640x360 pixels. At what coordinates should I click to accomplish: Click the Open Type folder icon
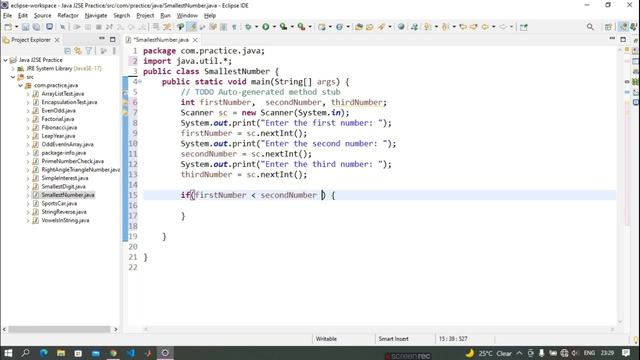click(x=359, y=27)
